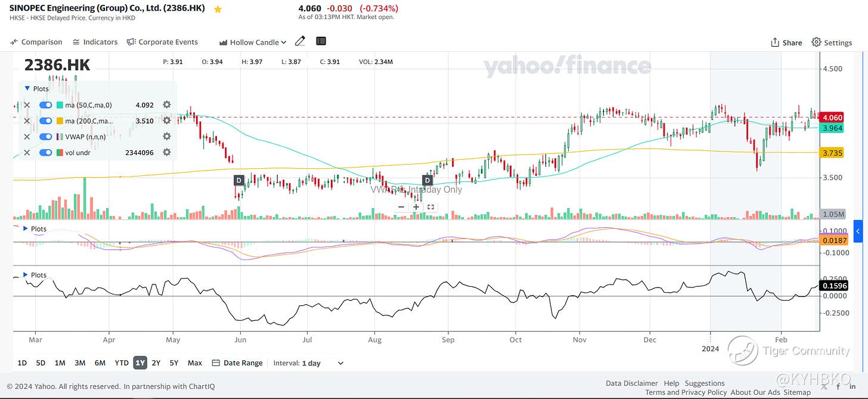The image size is (868, 399).
Task: Click the teal 3.964 price axis label
Action: click(832, 128)
